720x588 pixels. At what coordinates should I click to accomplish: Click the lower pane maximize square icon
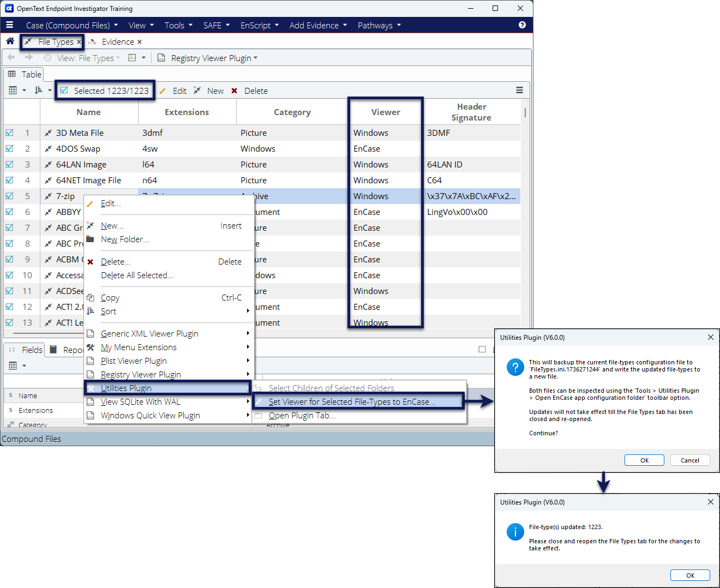click(482, 350)
